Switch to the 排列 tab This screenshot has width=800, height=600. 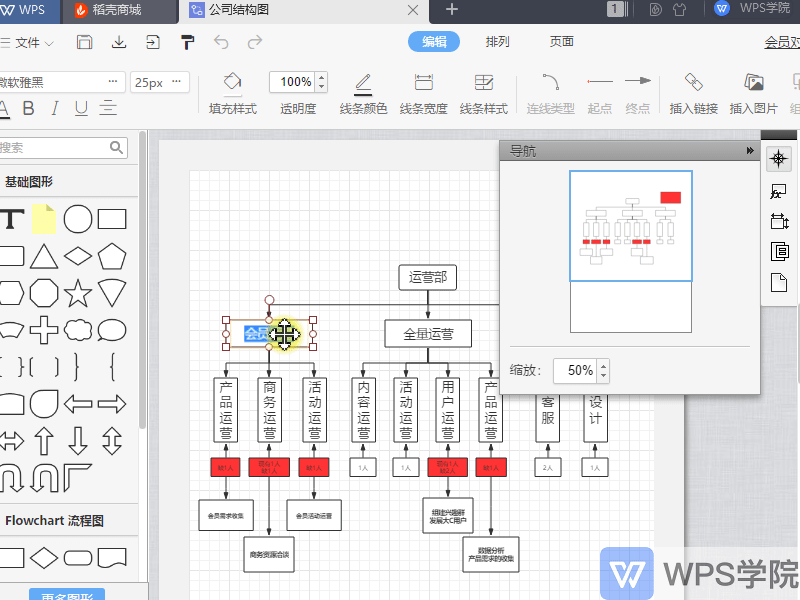point(497,41)
